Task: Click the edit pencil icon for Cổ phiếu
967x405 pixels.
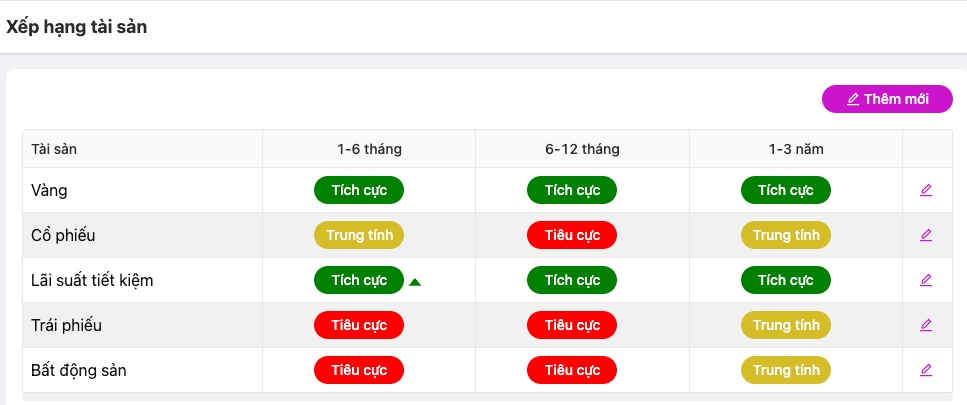Action: coord(926,235)
